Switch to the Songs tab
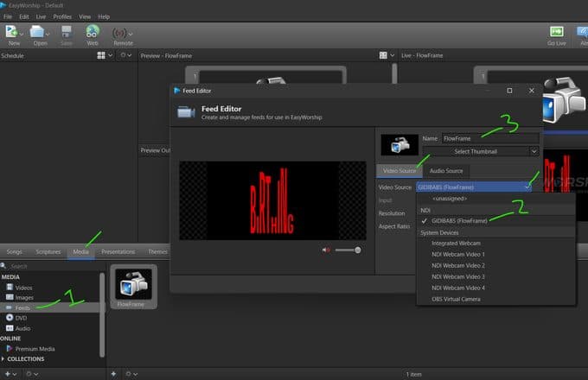 pyautogui.click(x=14, y=251)
